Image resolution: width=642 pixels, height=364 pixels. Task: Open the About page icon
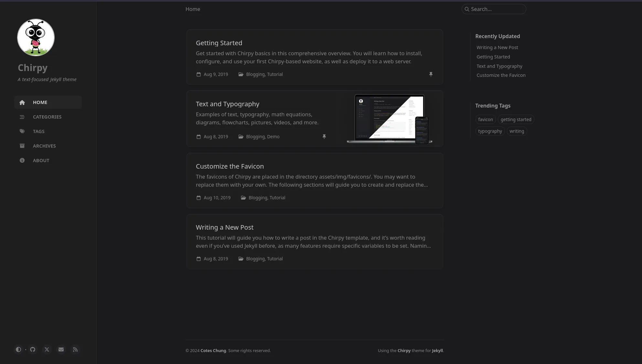pyautogui.click(x=22, y=160)
